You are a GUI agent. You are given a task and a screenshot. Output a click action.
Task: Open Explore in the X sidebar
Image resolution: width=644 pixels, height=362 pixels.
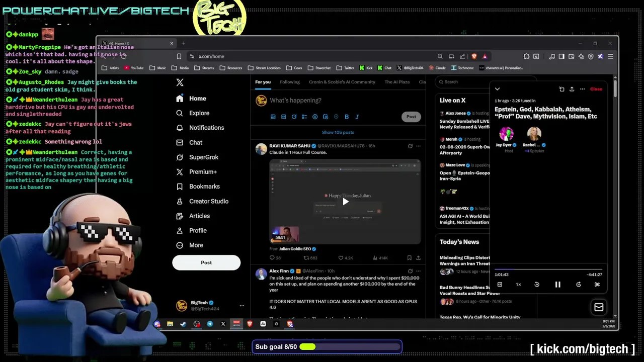(193, 113)
